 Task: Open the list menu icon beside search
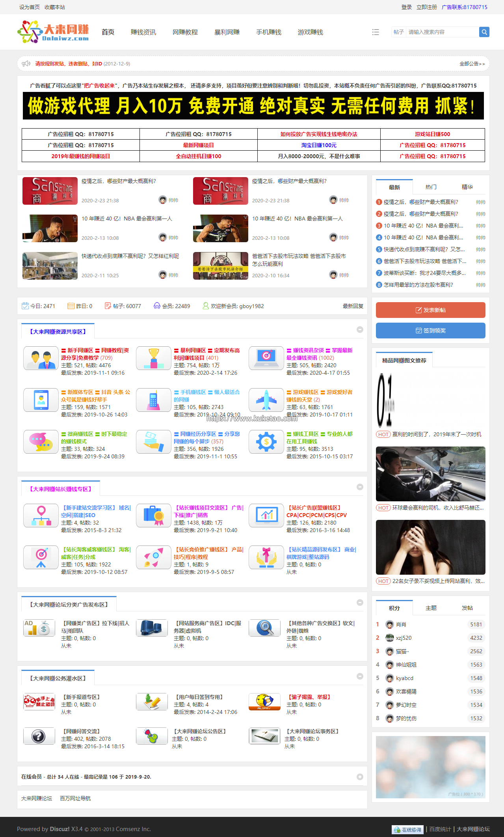click(x=376, y=32)
